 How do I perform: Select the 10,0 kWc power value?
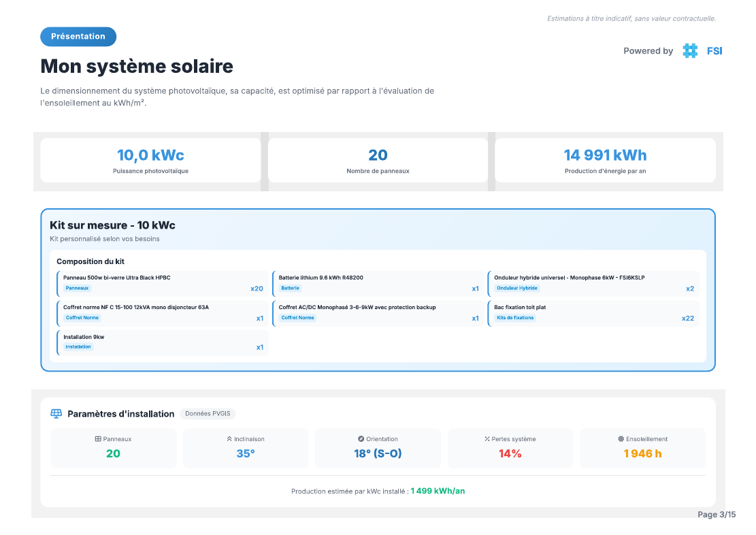(x=150, y=155)
